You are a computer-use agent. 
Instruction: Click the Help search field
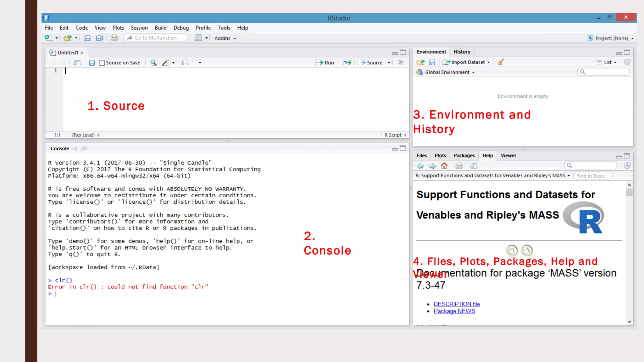(590, 166)
